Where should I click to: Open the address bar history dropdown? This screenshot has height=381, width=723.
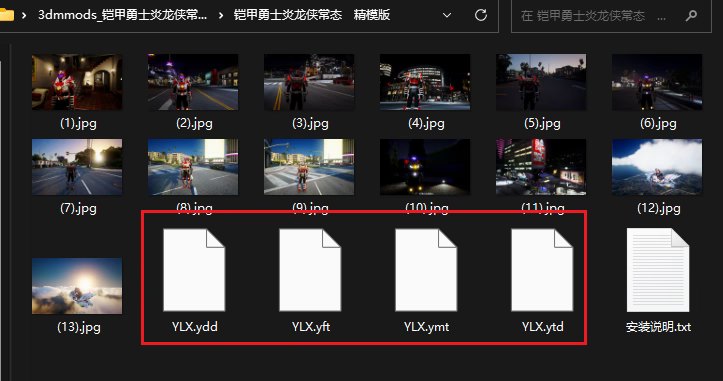coord(447,15)
